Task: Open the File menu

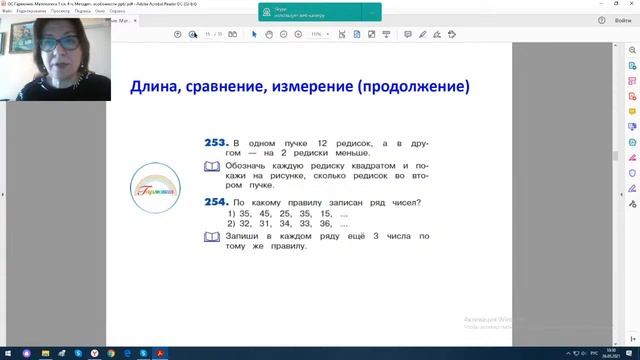Action: (x=7, y=11)
